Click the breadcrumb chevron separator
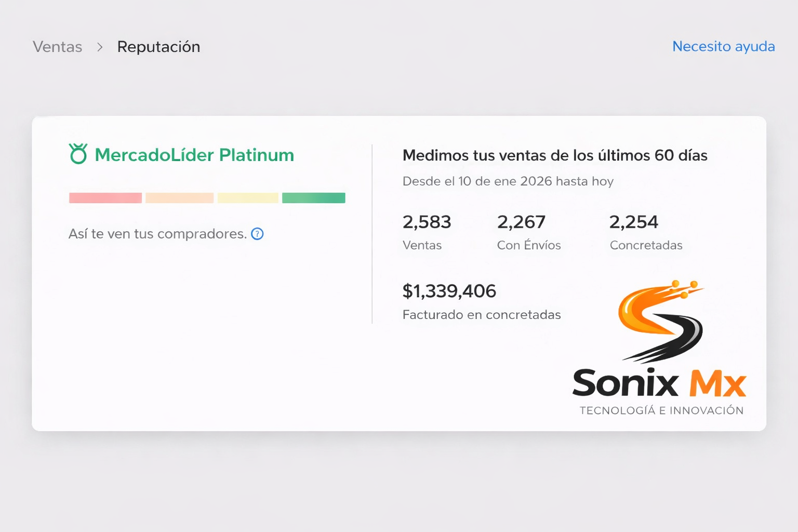 (100, 47)
